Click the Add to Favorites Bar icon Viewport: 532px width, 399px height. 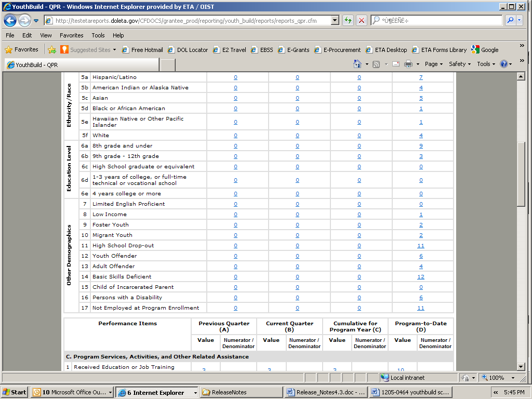(52, 50)
